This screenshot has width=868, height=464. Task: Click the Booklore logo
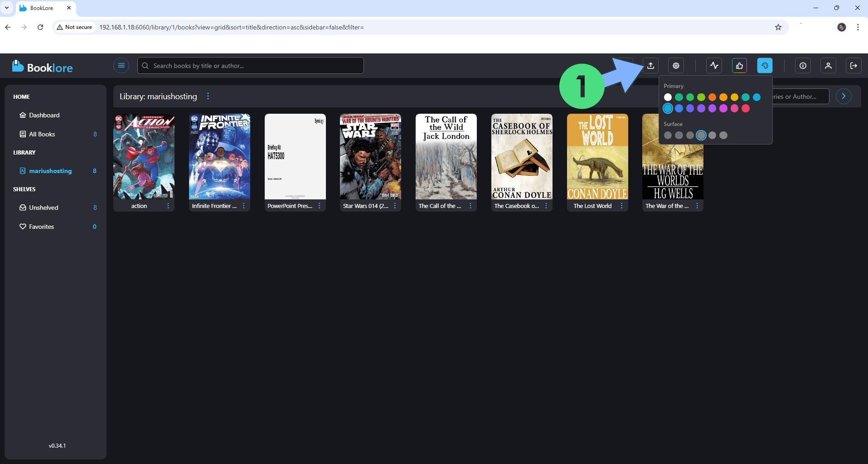click(x=43, y=67)
